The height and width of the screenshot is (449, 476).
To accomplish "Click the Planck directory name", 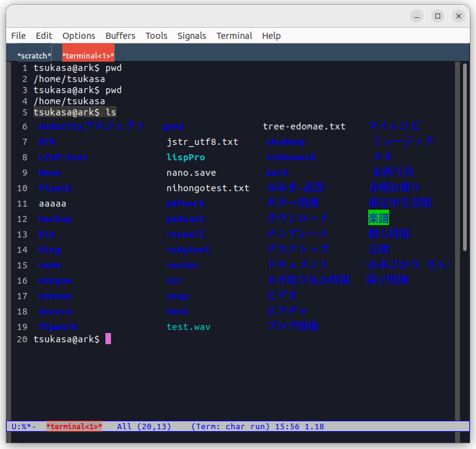I will tap(55, 188).
